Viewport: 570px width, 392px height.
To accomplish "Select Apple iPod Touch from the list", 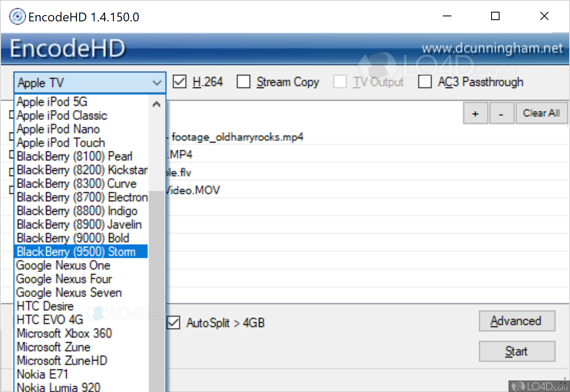I will pos(60,143).
